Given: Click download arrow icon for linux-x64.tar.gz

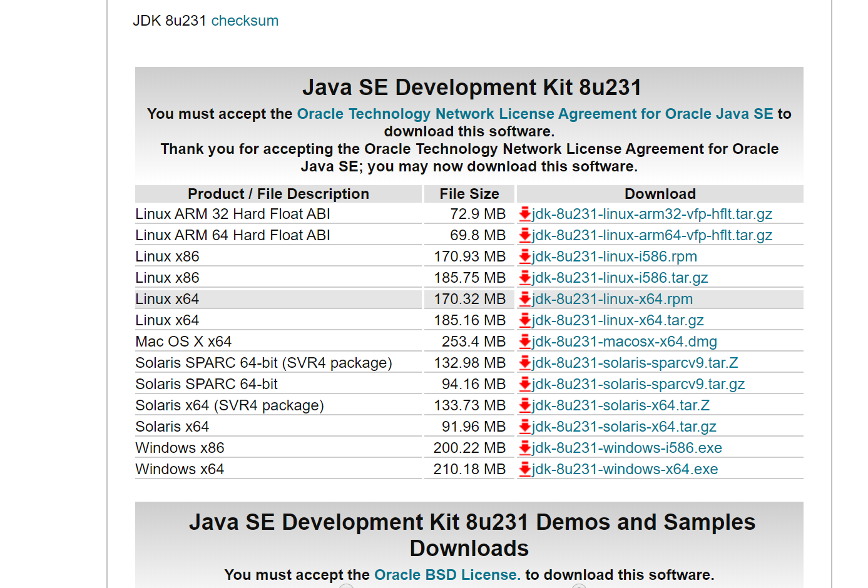Looking at the screenshot, I should 525,320.
